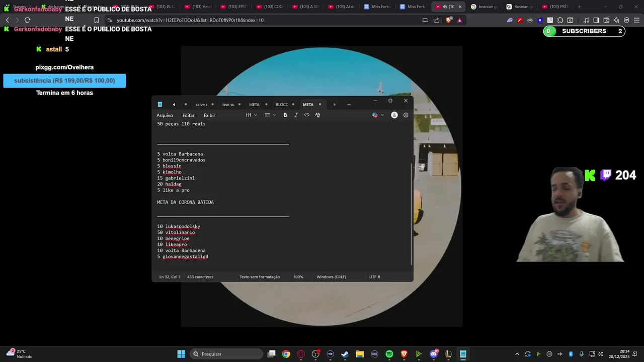Click the line '5 giovannegastaligd'
644x362 pixels.
point(183,256)
